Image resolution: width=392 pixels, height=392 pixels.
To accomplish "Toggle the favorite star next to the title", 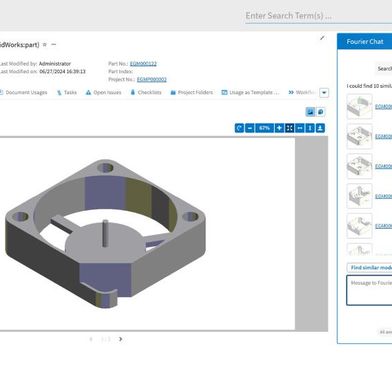I will (45, 45).
